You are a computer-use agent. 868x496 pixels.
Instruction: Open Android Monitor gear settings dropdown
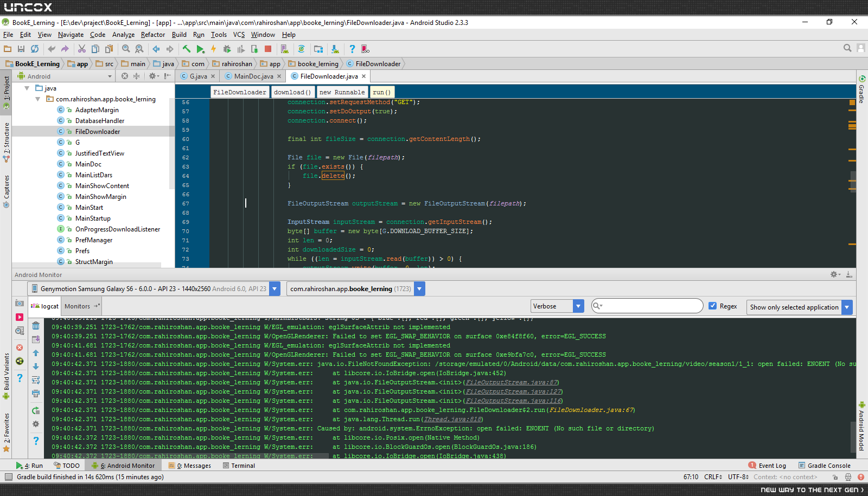pyautogui.click(x=835, y=274)
